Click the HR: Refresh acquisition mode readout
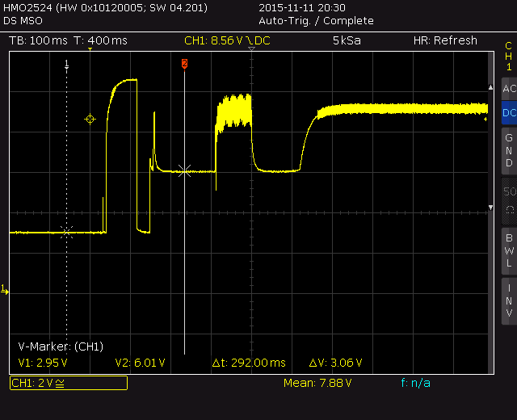The image size is (517, 420). click(445, 40)
